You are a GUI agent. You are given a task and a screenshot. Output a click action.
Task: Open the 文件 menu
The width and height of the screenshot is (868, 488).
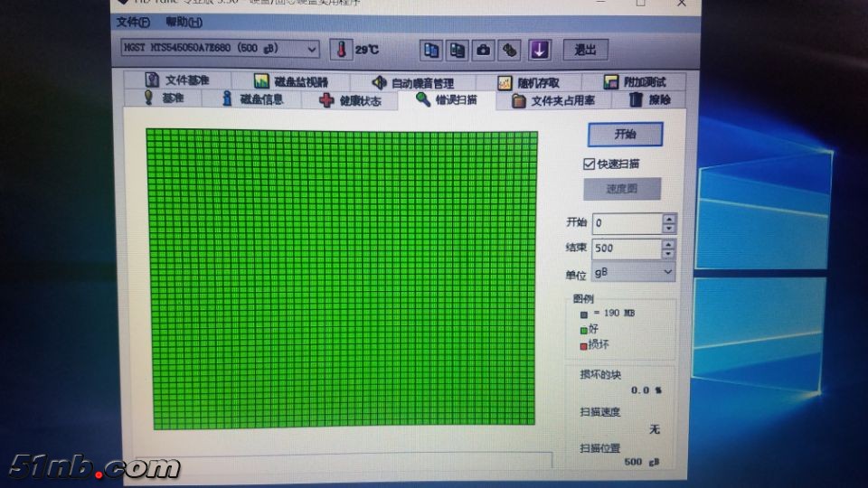point(132,22)
